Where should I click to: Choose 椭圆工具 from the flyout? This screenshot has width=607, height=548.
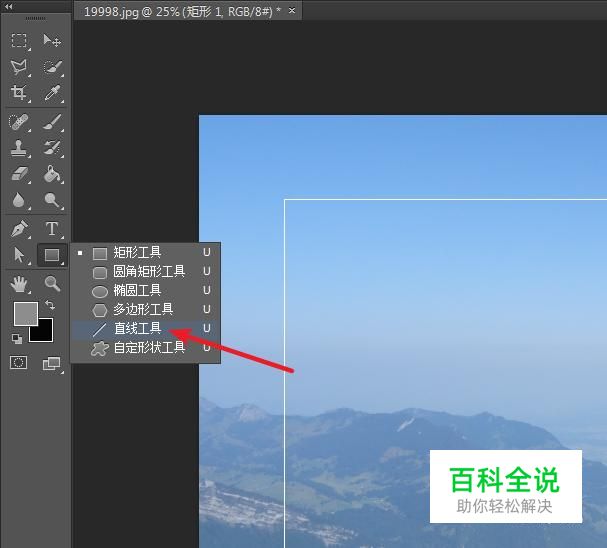(146, 291)
